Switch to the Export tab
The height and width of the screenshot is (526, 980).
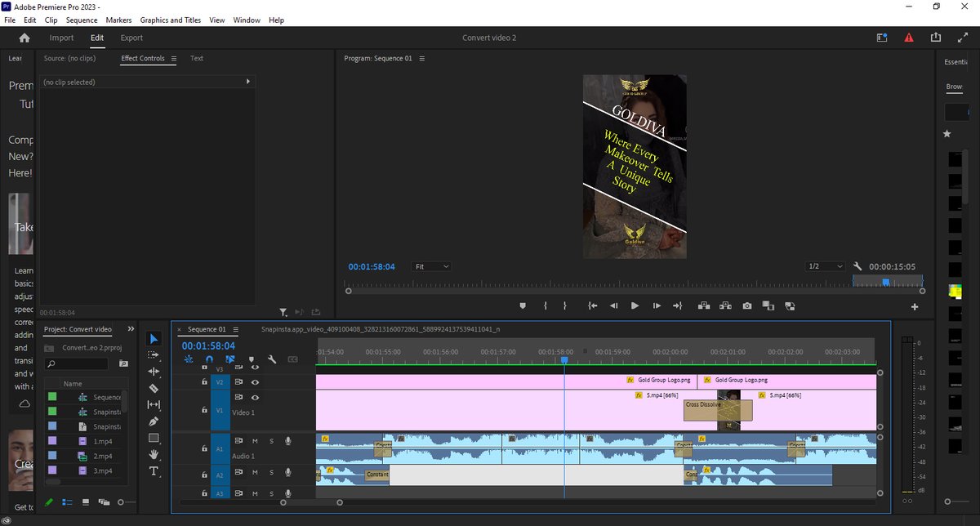point(131,38)
